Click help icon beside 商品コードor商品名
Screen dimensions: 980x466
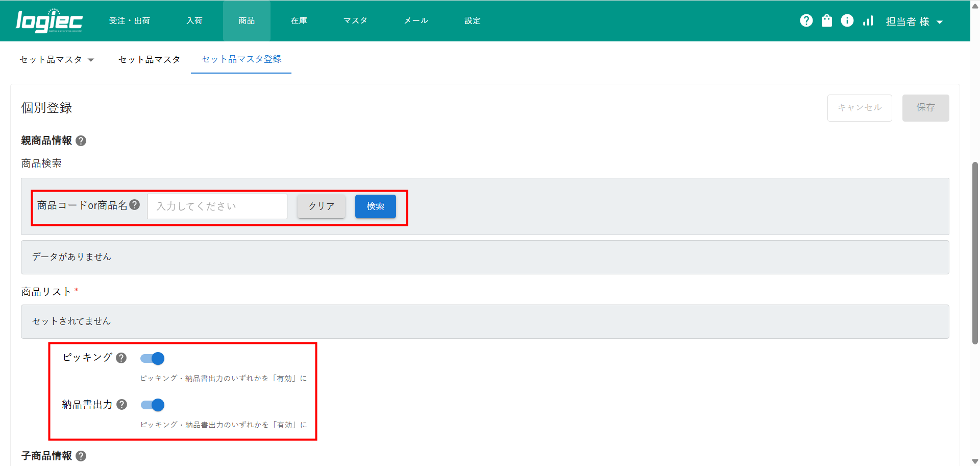point(135,205)
